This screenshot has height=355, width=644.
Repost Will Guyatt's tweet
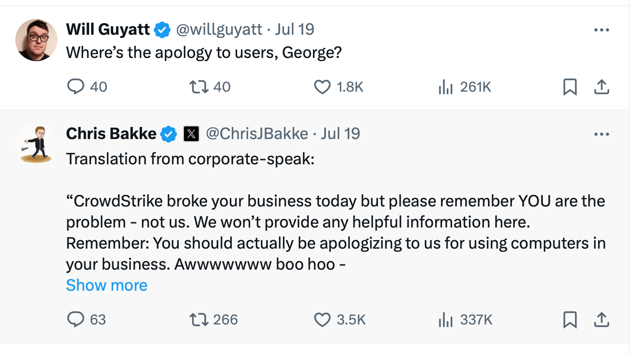209,86
